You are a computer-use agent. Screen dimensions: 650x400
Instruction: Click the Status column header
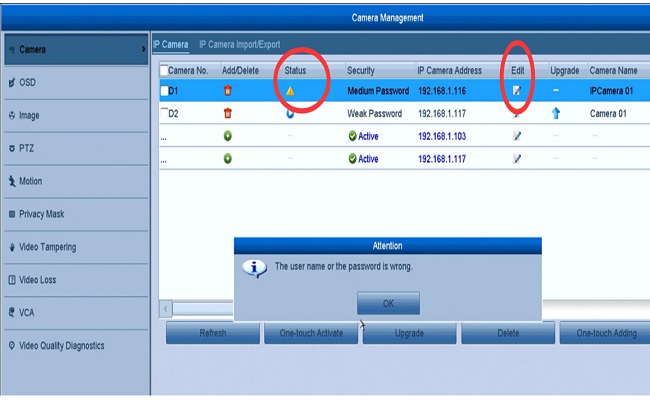(295, 70)
